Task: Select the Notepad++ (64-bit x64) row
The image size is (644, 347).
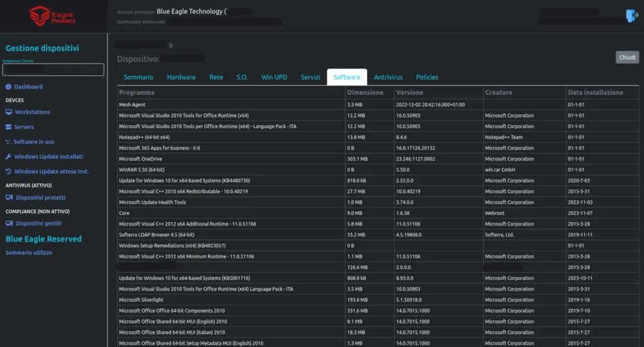Action: [x=378, y=137]
